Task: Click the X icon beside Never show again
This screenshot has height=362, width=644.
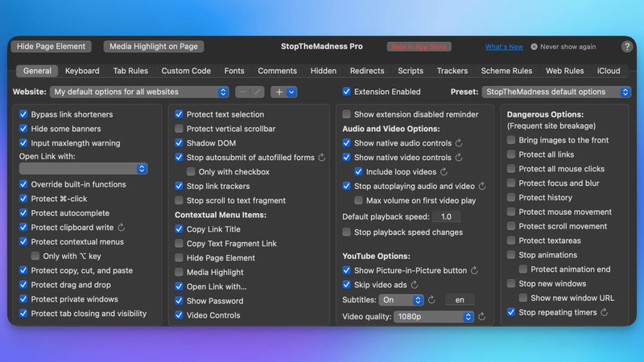Action: [x=534, y=47]
